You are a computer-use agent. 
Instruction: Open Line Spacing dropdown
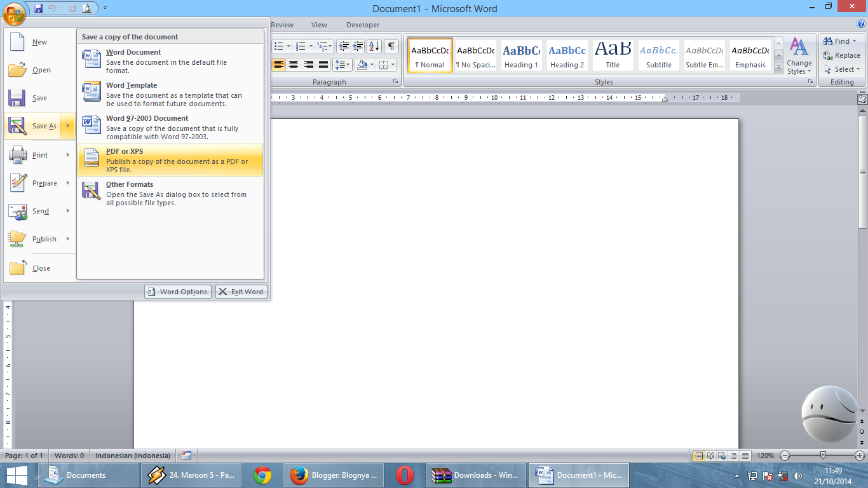coord(343,65)
